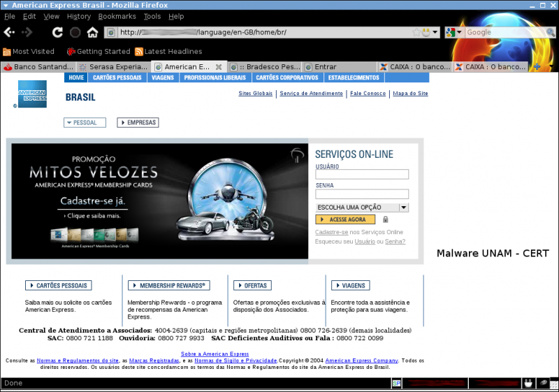The width and height of the screenshot is (559, 392).
Task: Open the View menu
Action: (x=51, y=16)
